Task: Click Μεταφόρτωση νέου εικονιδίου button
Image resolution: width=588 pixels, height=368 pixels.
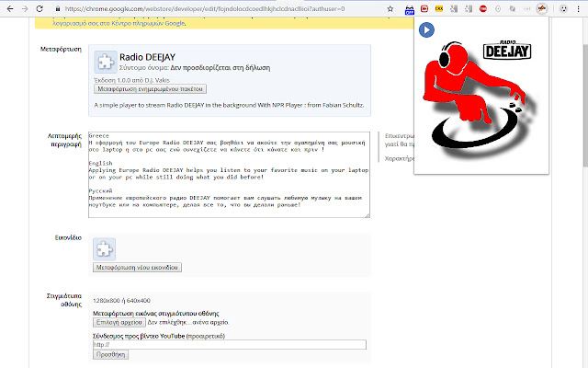Action: pos(137,268)
